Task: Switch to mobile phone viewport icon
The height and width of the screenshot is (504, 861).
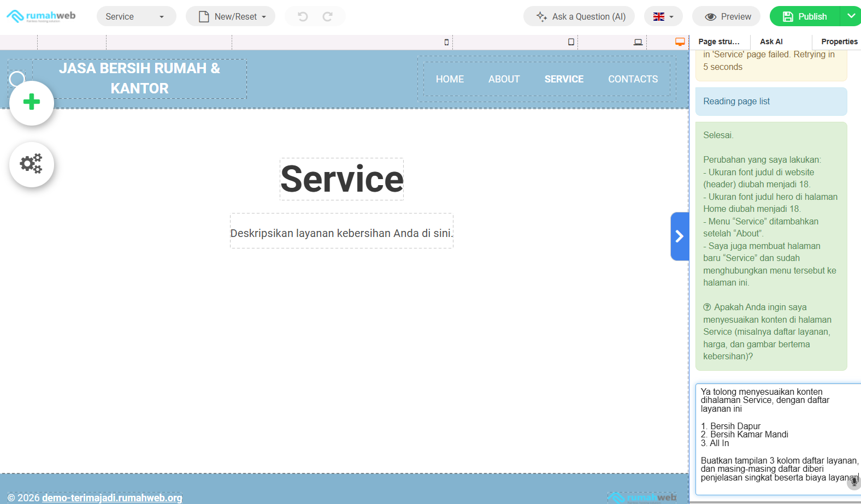Action: [x=446, y=42]
